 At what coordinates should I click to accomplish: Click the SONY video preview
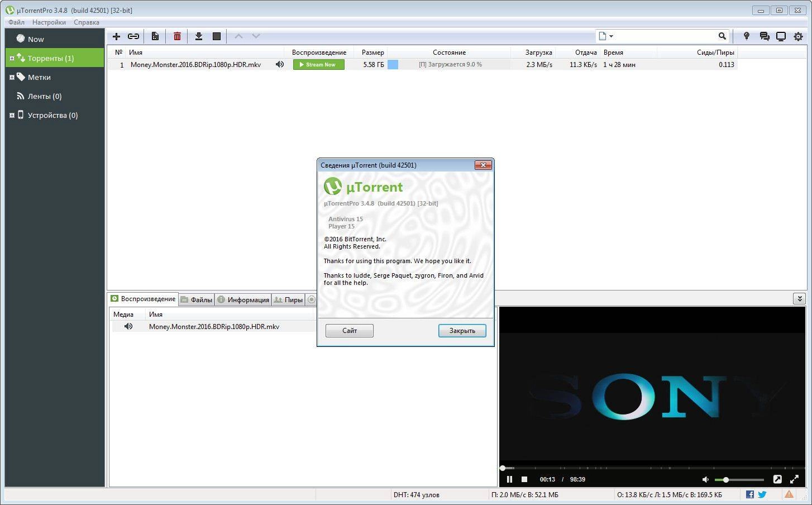[652, 397]
